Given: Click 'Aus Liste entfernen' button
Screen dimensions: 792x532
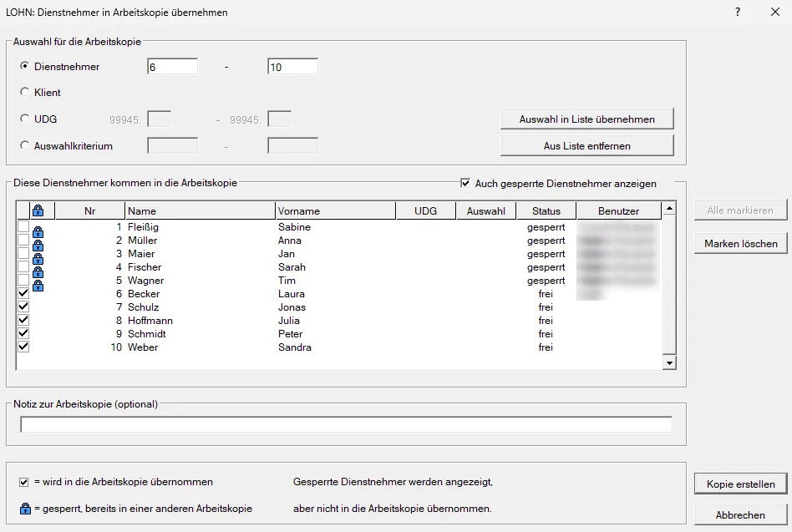Looking at the screenshot, I should tap(587, 146).
